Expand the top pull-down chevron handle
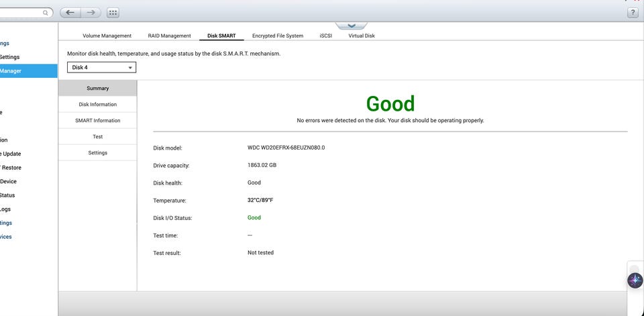The height and width of the screenshot is (316, 644). [x=352, y=26]
